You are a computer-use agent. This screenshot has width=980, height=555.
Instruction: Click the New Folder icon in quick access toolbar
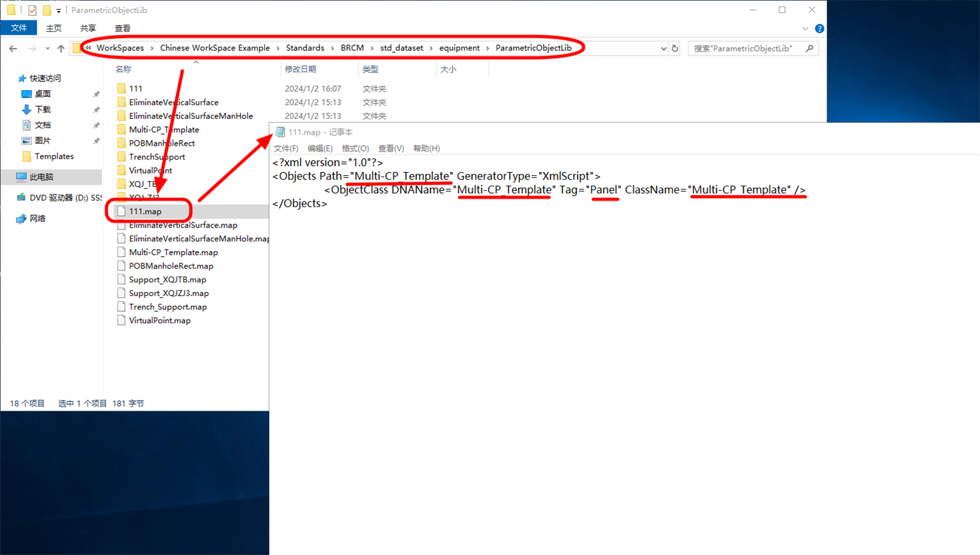click(x=46, y=10)
